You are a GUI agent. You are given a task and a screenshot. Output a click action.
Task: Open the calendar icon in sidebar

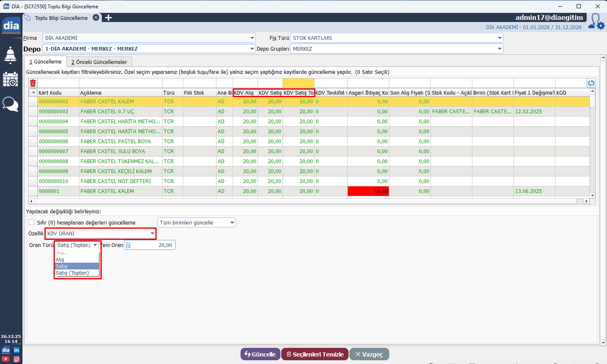coord(10,79)
